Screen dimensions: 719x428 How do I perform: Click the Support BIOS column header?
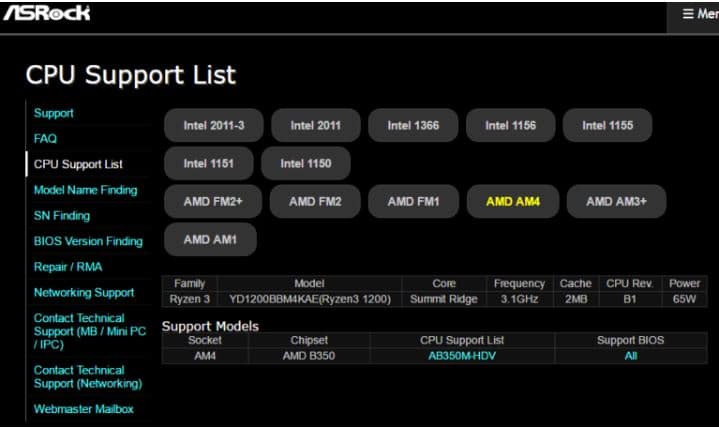pos(631,340)
